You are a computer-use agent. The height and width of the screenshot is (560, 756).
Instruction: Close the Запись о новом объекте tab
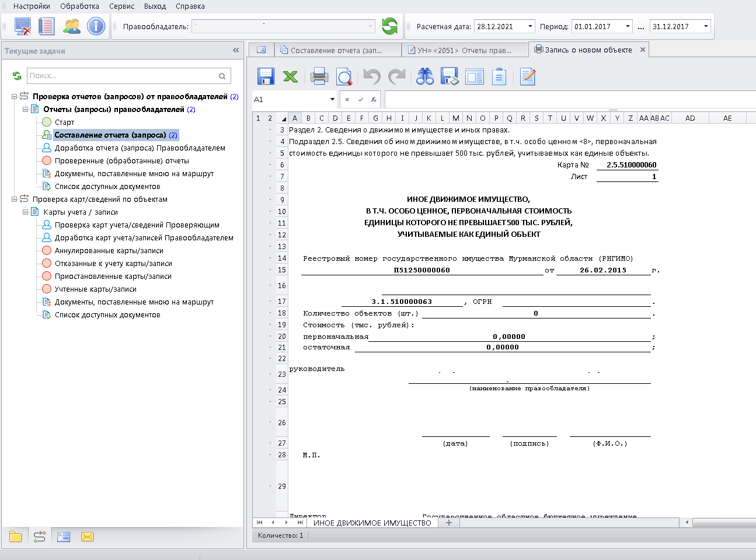[643, 50]
